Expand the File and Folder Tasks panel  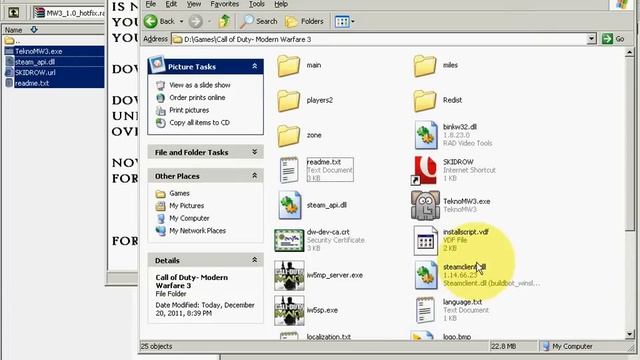[255, 152]
